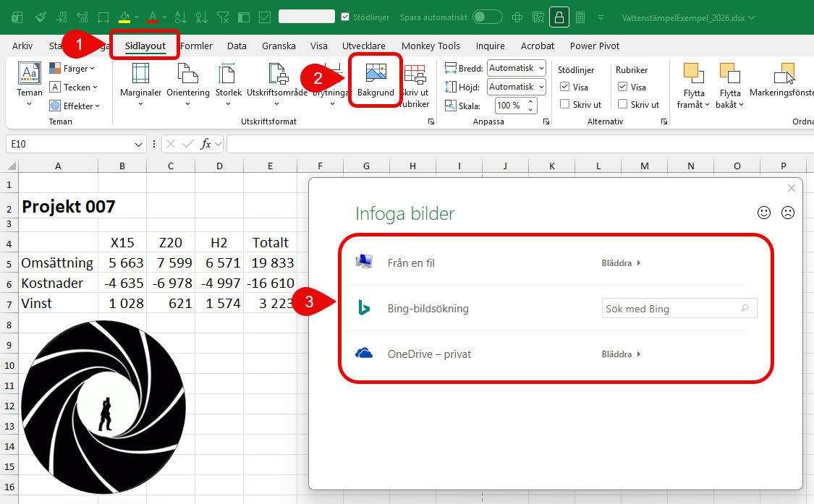Expand the Bredd Automatisk dropdown
The image size is (814, 504).
pyautogui.click(x=517, y=68)
